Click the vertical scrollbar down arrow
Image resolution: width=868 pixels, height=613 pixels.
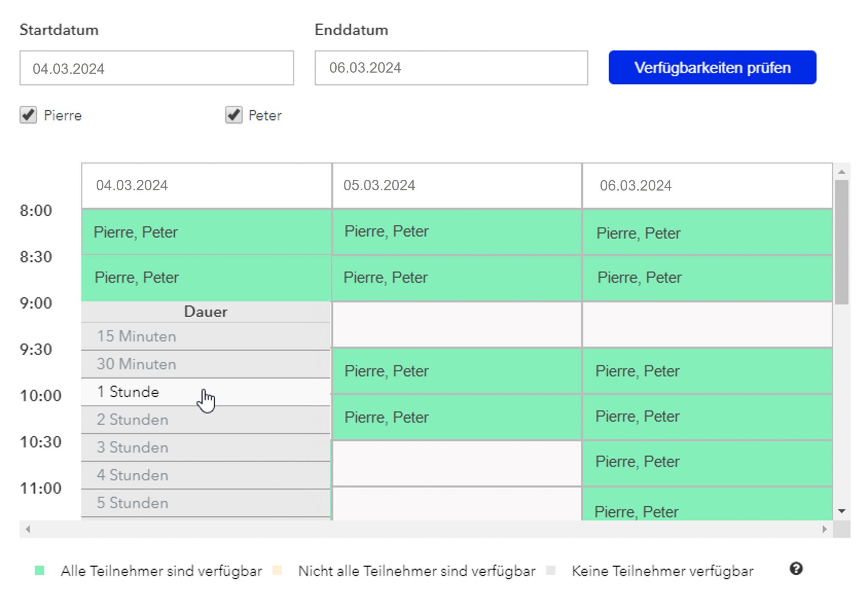tap(842, 511)
